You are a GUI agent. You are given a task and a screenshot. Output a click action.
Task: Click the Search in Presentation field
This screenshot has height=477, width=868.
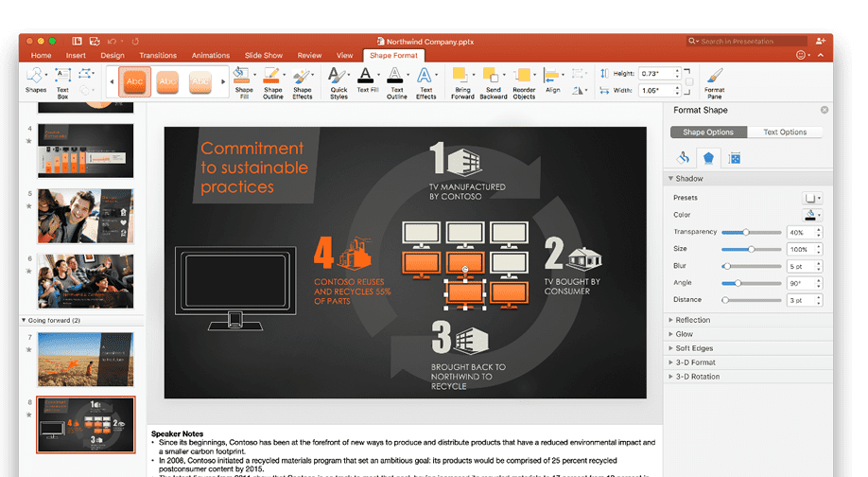pyautogui.click(x=746, y=41)
